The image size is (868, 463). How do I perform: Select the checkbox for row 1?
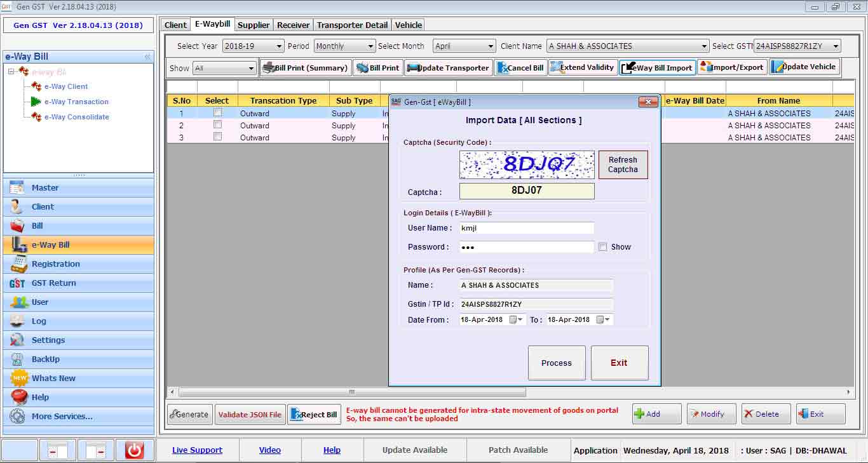[x=217, y=113]
